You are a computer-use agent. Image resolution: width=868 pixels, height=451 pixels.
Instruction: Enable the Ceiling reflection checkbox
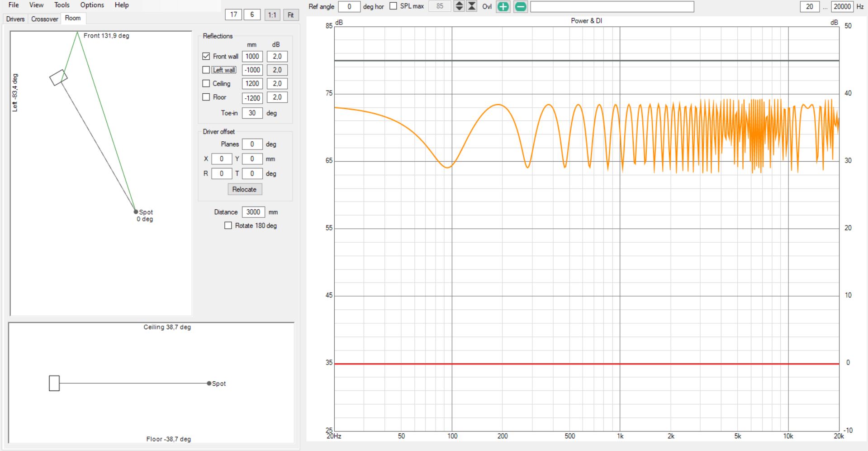coord(206,83)
